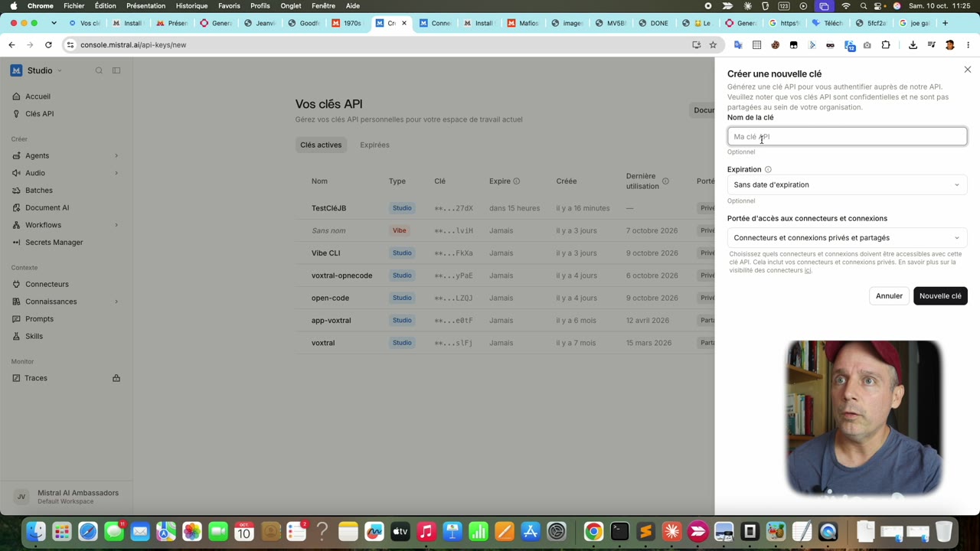Open Finder from the Dock
980x551 pixels.
[36, 531]
